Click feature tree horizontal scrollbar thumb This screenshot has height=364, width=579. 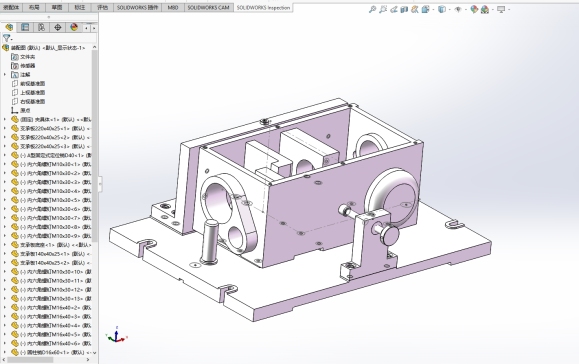click(30, 360)
